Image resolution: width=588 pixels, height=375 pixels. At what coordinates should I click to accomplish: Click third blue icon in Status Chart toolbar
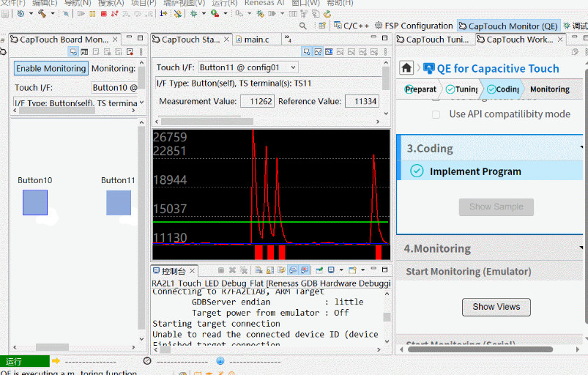coord(329,52)
